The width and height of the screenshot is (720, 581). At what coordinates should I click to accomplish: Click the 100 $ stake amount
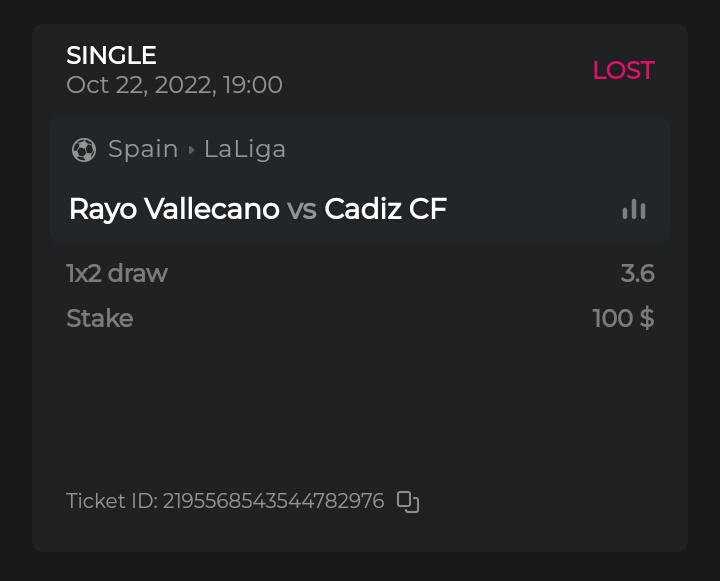coord(623,319)
